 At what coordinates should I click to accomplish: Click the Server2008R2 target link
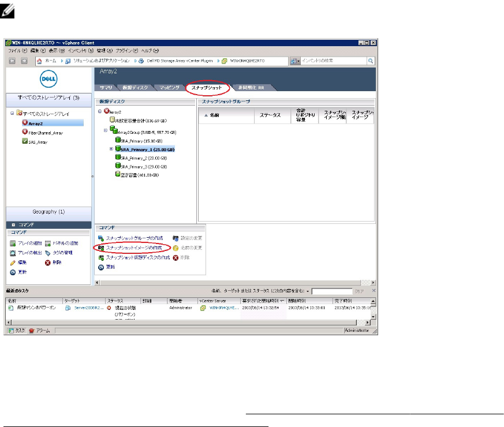click(89, 308)
